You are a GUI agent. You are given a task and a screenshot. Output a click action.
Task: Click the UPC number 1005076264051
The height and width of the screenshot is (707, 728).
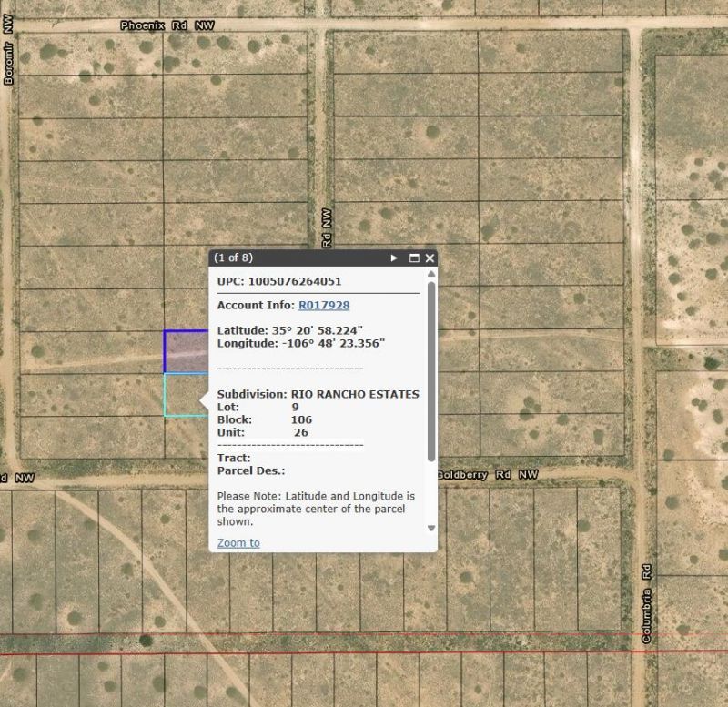pos(294,282)
